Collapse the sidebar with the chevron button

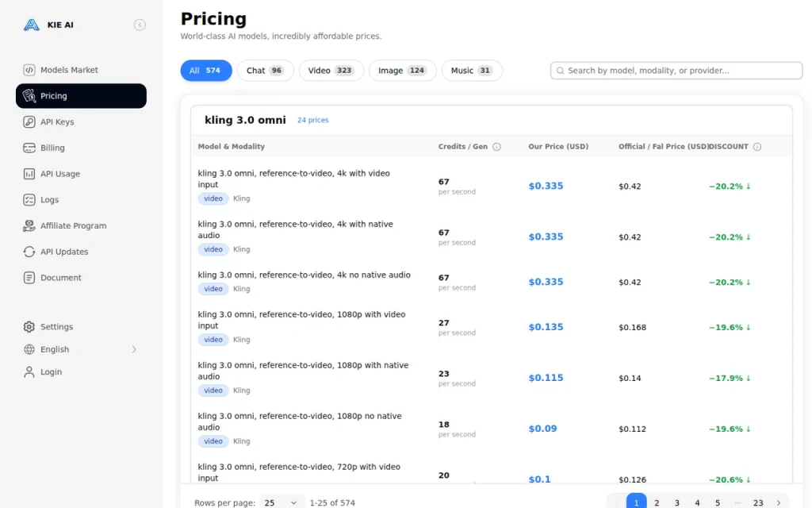click(140, 25)
